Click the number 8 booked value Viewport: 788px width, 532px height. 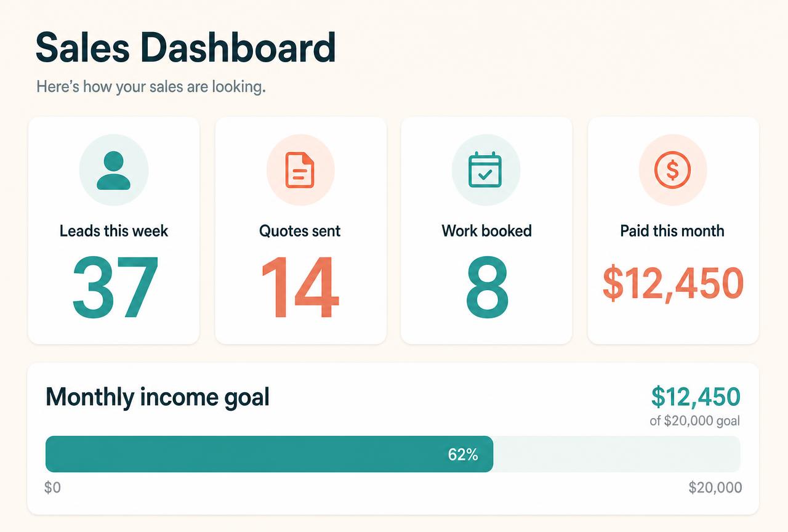pos(486,286)
